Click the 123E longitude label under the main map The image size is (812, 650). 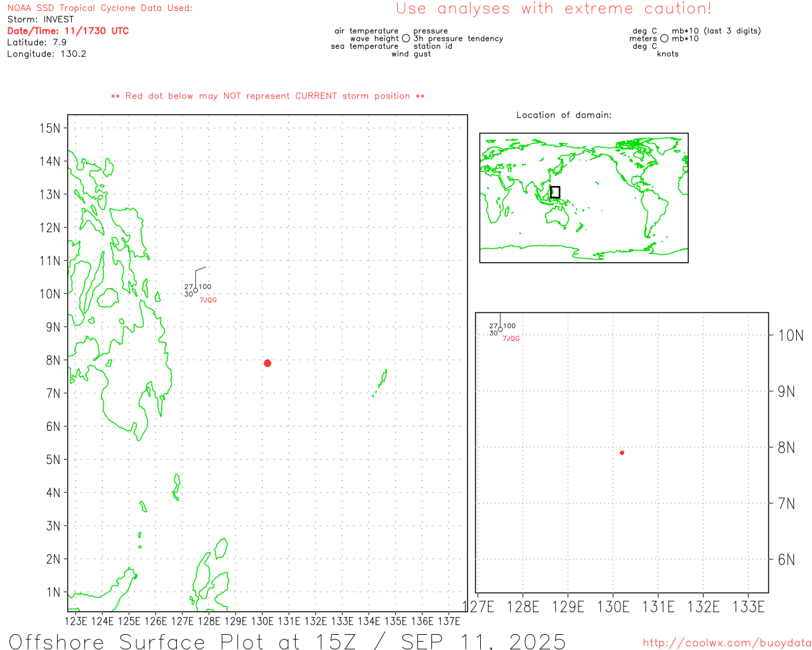click(75, 621)
